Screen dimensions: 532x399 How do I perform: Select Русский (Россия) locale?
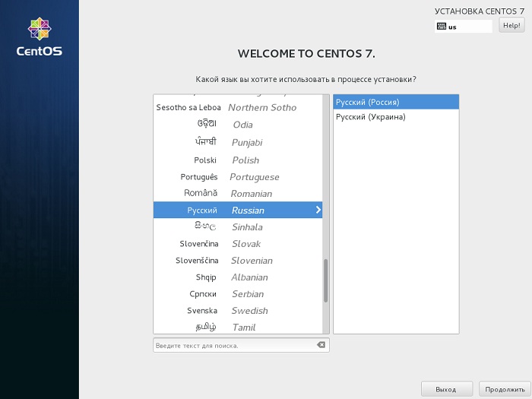396,102
